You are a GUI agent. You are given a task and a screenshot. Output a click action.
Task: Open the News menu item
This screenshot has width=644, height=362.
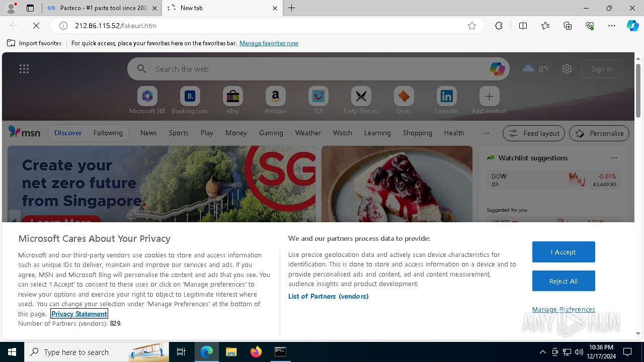(x=148, y=133)
